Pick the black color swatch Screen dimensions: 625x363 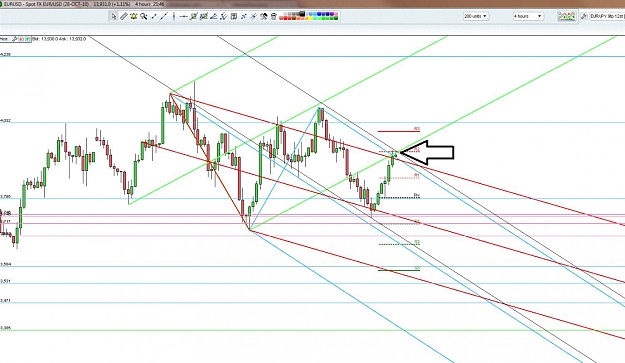point(302,14)
